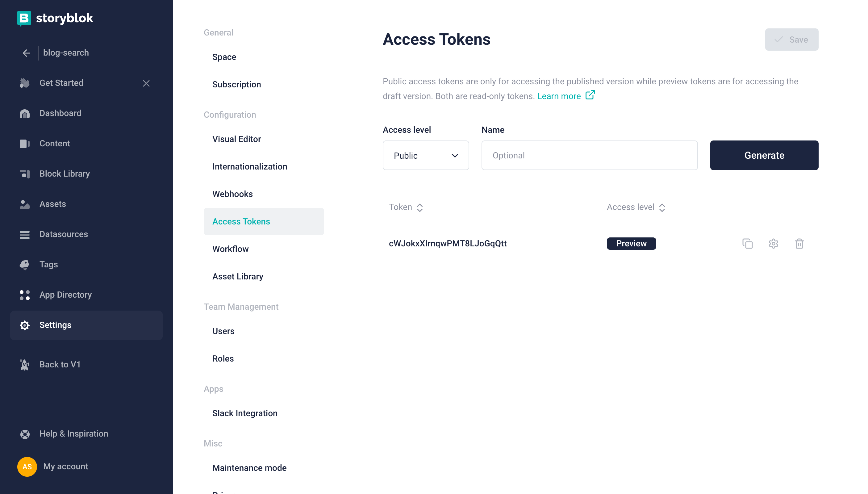Image resolution: width=868 pixels, height=494 pixels.
Task: Select Access Tokens in settings menu
Action: point(264,222)
